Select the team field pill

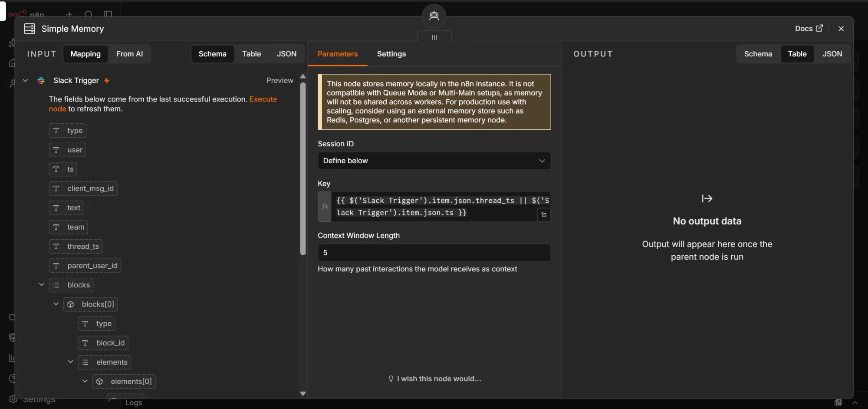[x=68, y=227]
